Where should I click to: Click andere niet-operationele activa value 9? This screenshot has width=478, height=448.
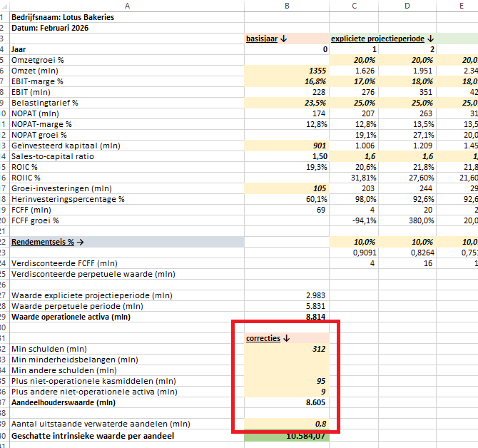click(287, 392)
